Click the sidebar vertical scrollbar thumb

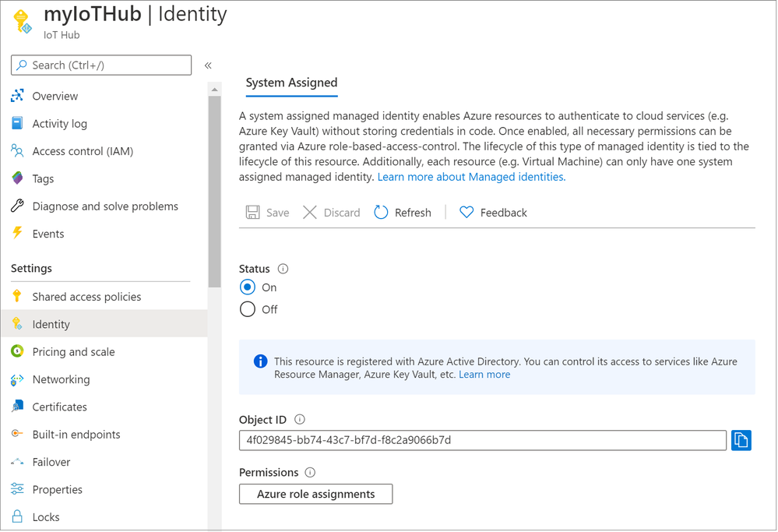coord(214,192)
